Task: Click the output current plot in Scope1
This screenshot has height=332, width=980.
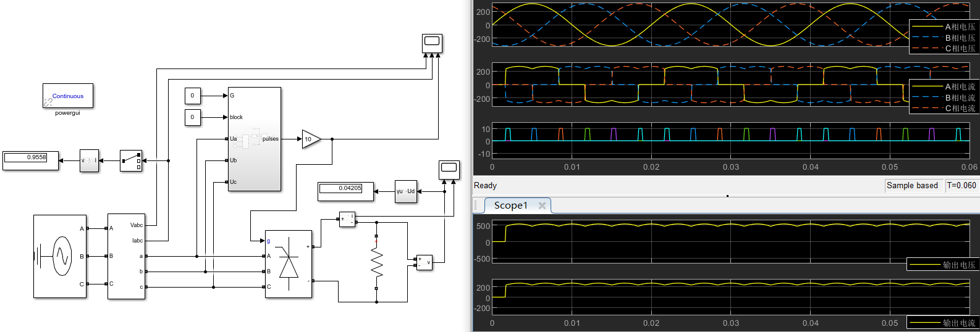Action: pyautogui.click(x=730, y=298)
